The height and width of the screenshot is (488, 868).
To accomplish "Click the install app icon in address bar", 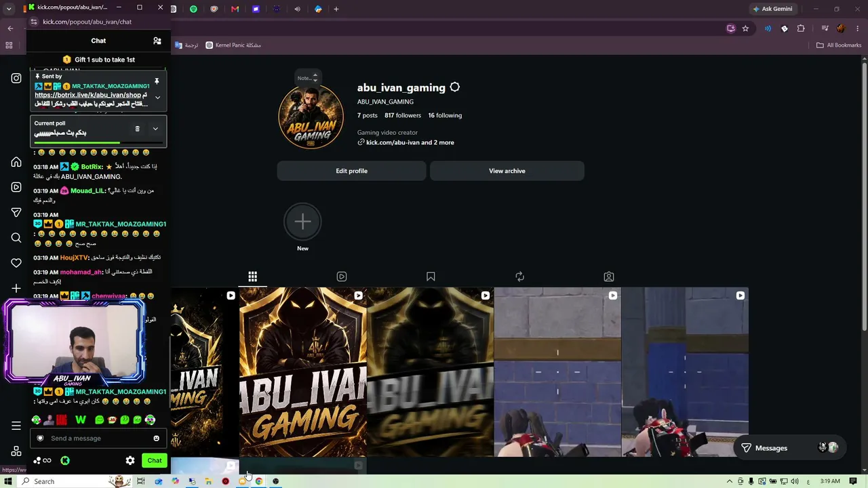I will click(x=730, y=28).
